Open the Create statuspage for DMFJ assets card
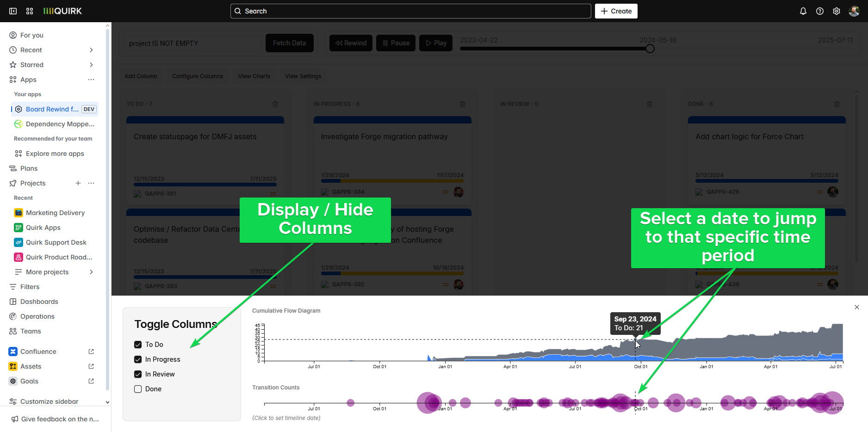This screenshot has width=868, height=432. pyautogui.click(x=205, y=160)
